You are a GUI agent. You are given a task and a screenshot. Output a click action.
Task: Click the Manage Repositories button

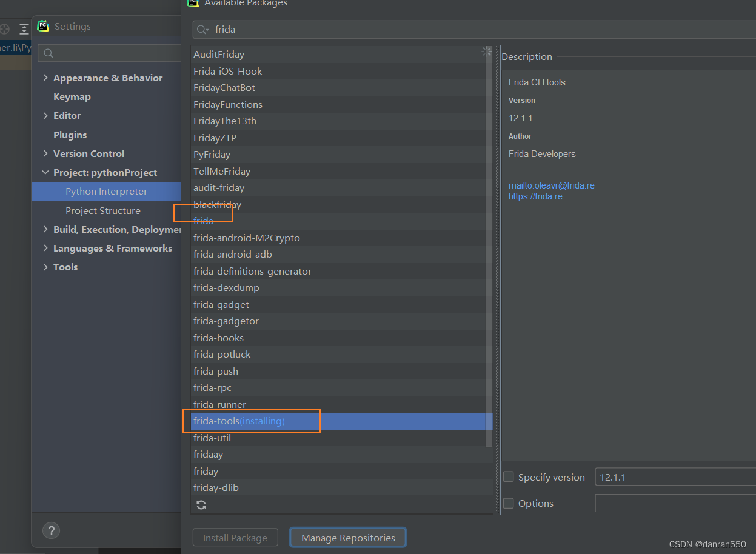[x=348, y=538]
